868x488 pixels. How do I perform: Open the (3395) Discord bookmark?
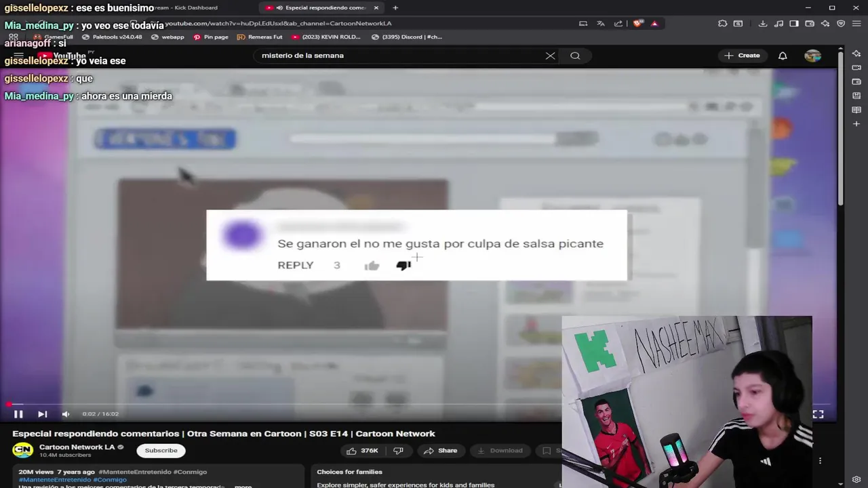point(407,37)
